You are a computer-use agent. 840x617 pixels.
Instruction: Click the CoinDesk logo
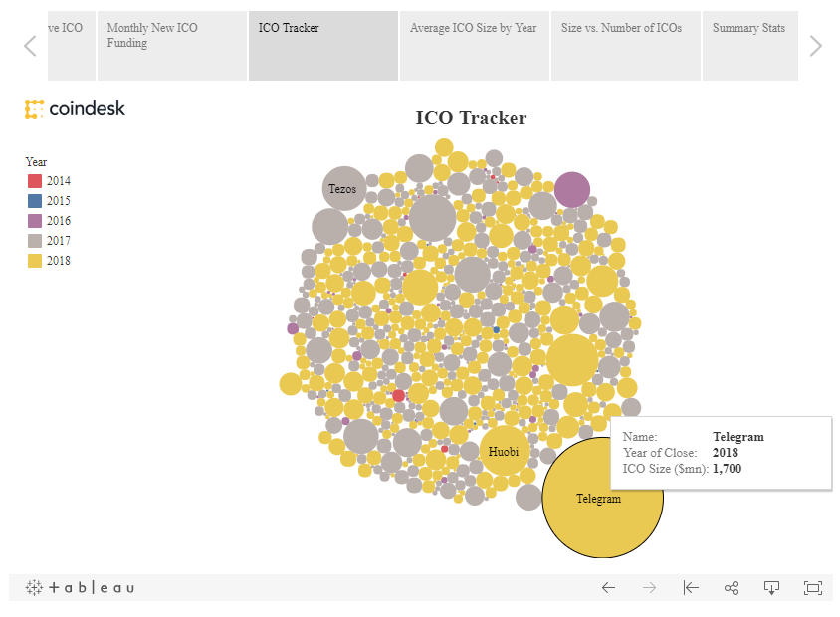76,108
